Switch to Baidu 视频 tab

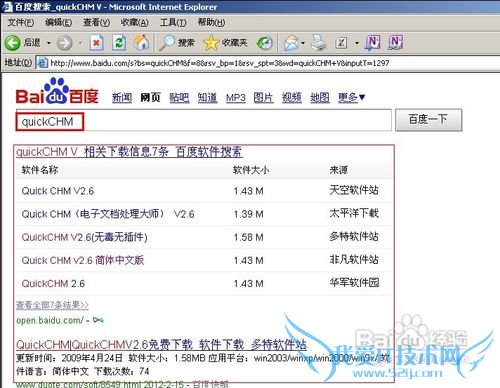point(292,97)
